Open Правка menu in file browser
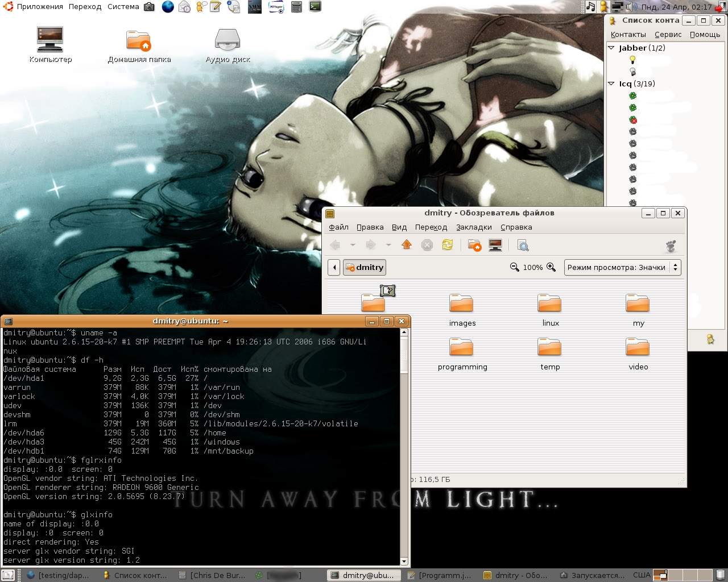 (x=370, y=227)
